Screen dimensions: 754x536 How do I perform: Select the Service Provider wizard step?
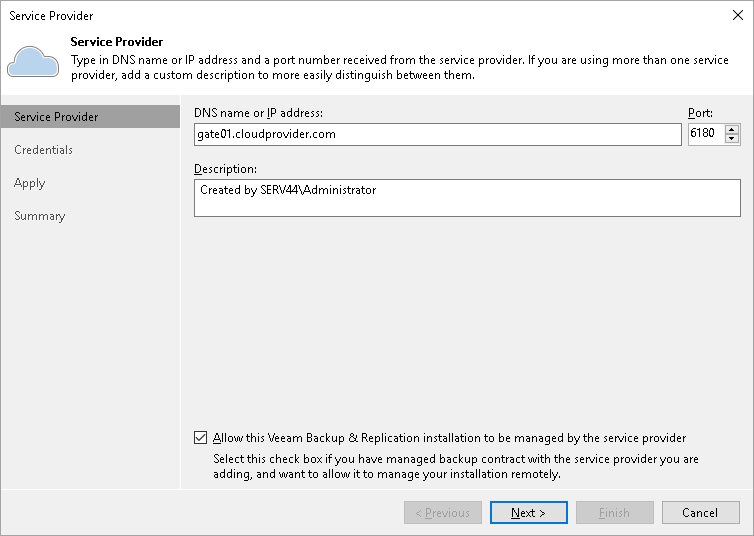[56, 117]
